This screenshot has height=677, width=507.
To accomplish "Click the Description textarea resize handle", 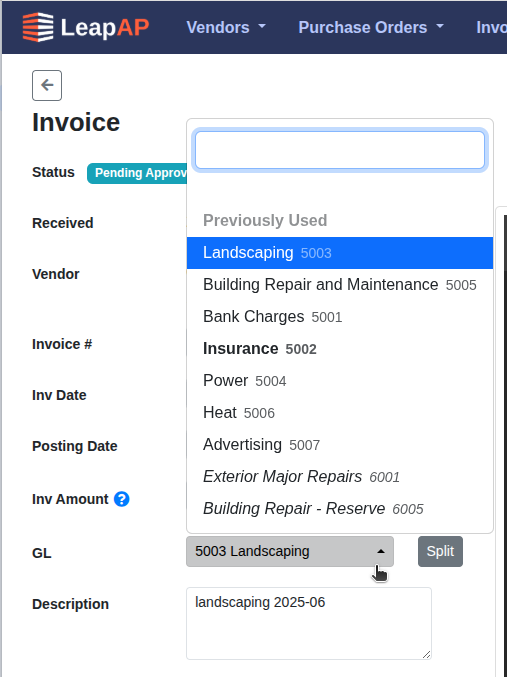I will coord(426,655).
